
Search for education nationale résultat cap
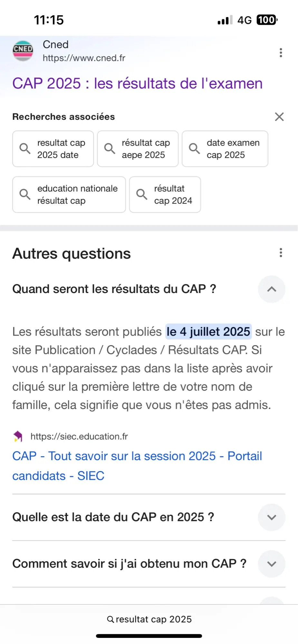click(69, 194)
